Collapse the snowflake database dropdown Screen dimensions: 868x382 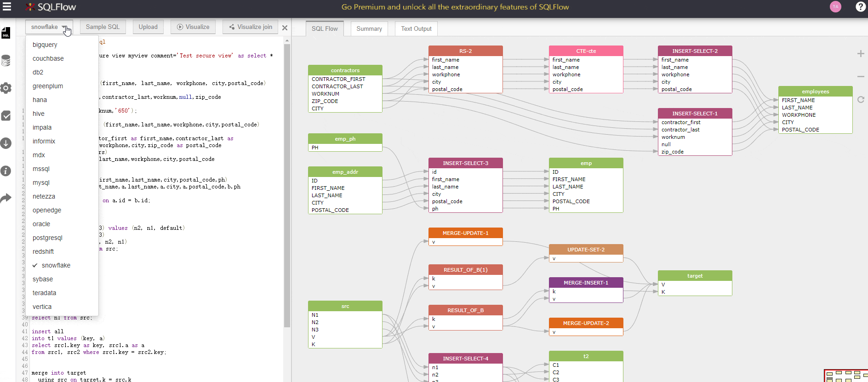(49, 27)
